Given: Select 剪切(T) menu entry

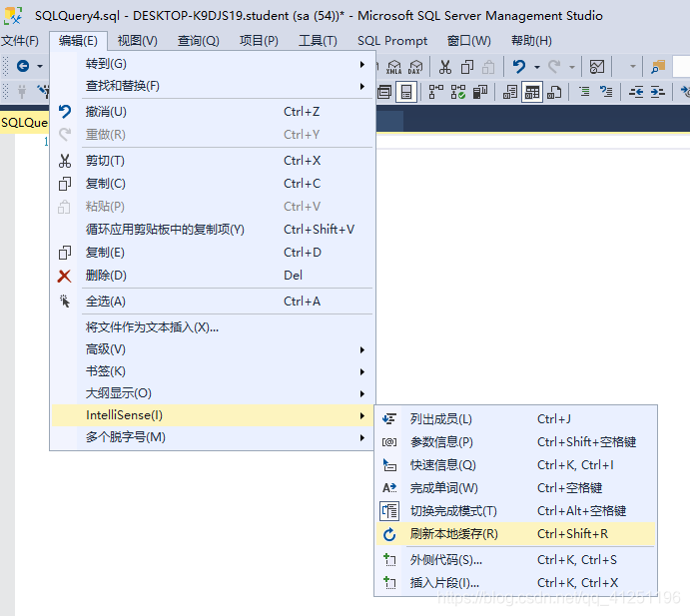Looking at the screenshot, I should point(213,161).
